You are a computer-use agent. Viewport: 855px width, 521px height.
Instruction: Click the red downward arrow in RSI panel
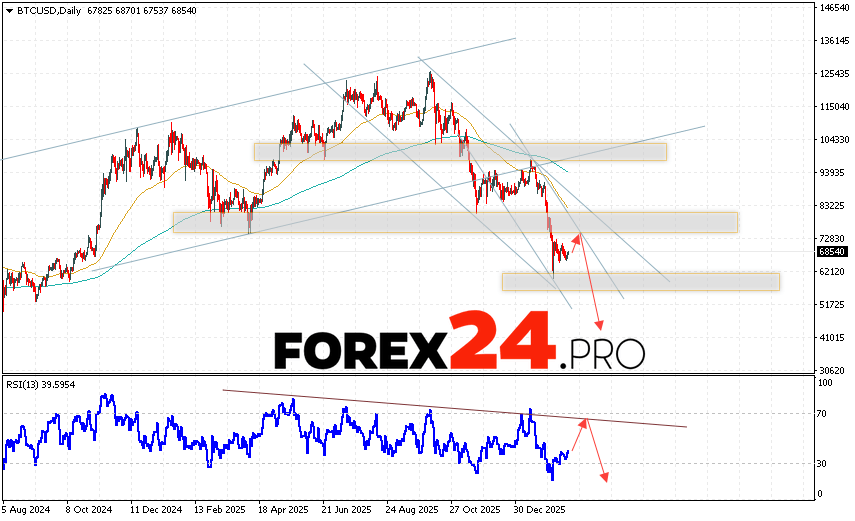597,450
